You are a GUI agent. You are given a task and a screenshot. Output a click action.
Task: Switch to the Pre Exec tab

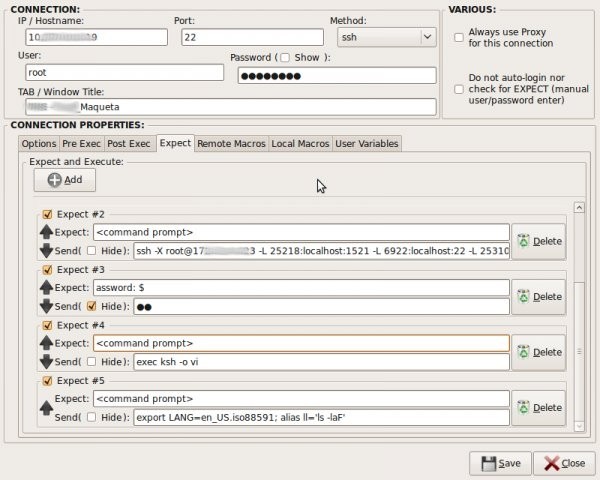pyautogui.click(x=82, y=144)
